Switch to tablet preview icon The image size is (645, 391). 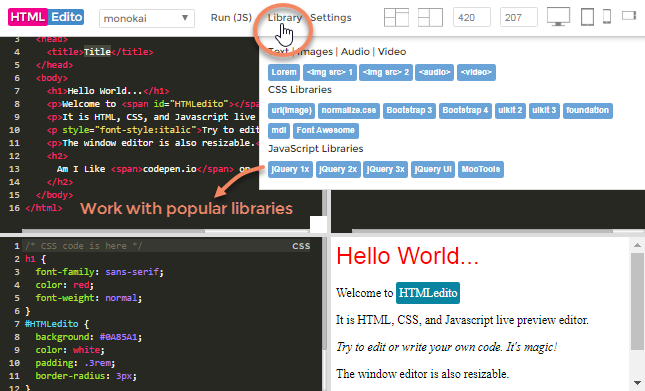pyautogui.click(x=587, y=17)
